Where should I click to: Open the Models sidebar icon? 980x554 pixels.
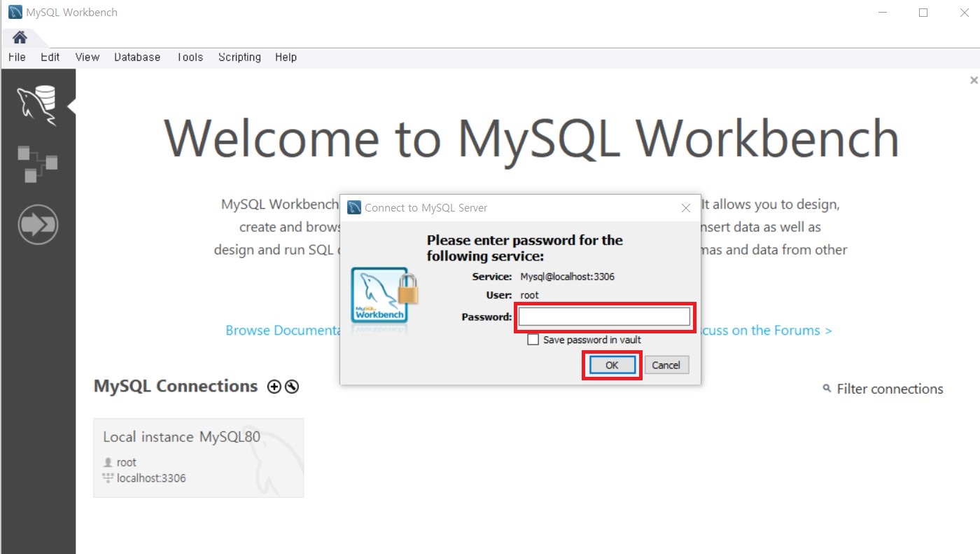click(x=37, y=164)
